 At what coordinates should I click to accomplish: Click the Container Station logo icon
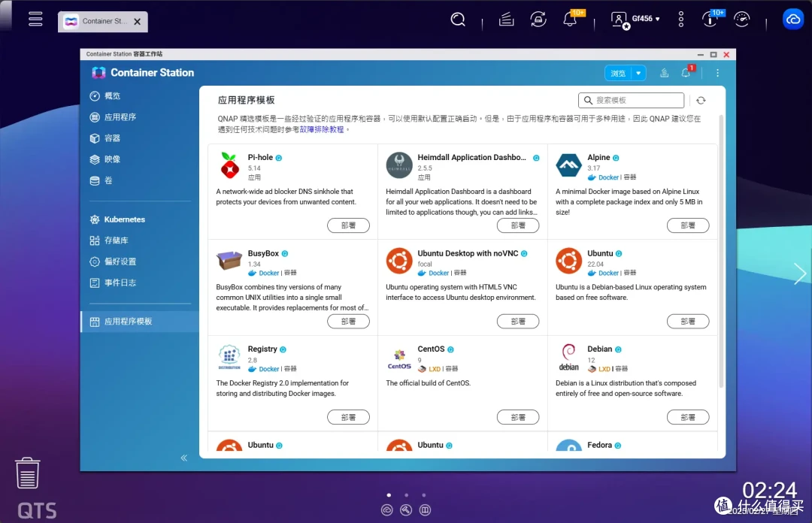(98, 73)
